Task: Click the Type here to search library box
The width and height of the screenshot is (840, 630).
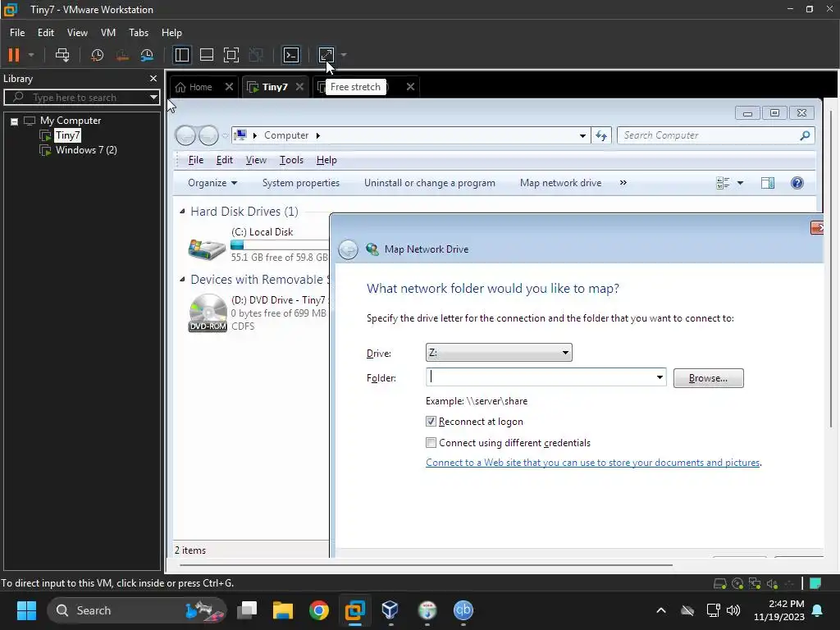Action: (x=81, y=98)
